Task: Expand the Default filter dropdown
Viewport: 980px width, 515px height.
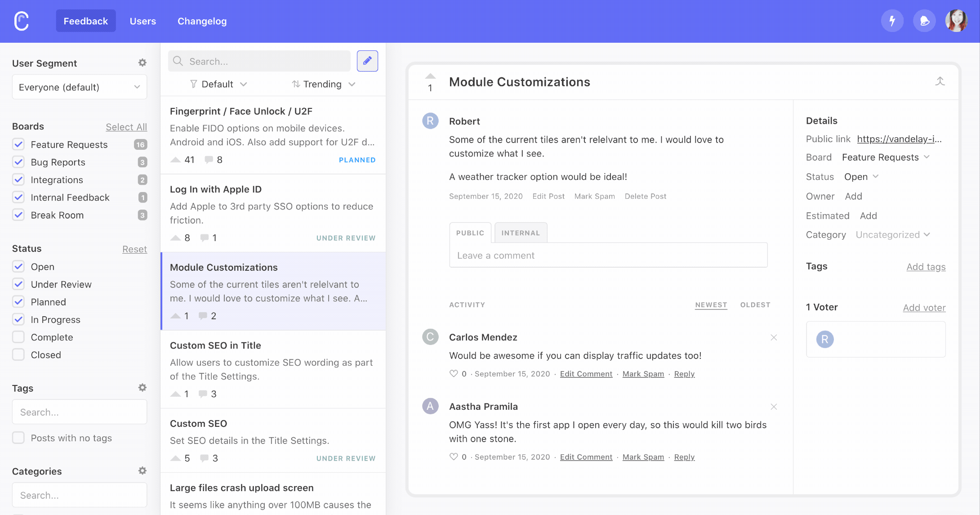Action: [x=218, y=84]
